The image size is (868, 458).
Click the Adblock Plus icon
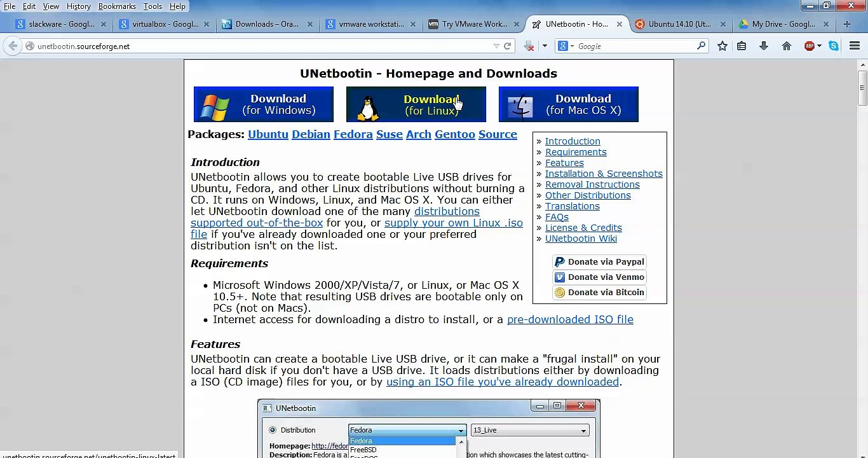(809, 46)
